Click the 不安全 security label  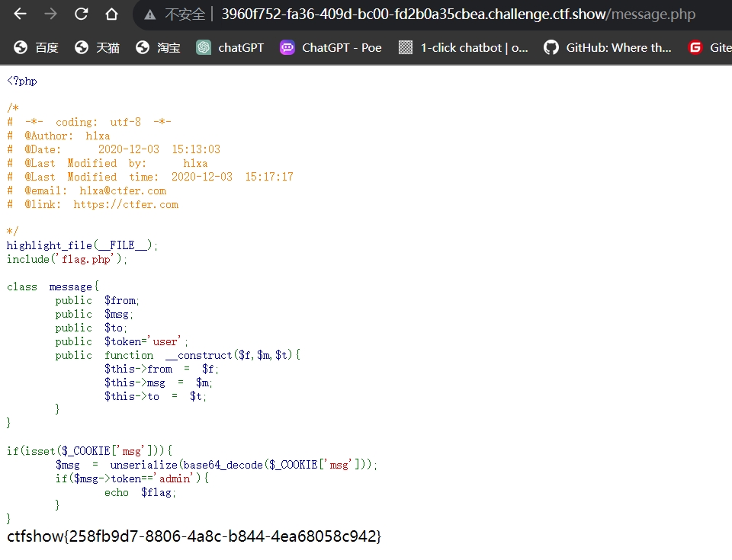tap(185, 14)
